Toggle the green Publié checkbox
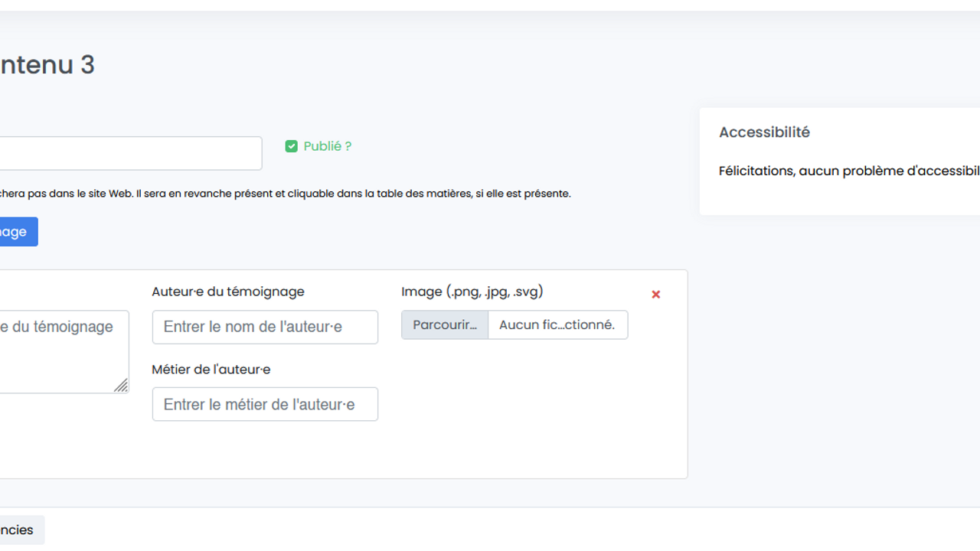The width and height of the screenshot is (980, 551). click(291, 146)
